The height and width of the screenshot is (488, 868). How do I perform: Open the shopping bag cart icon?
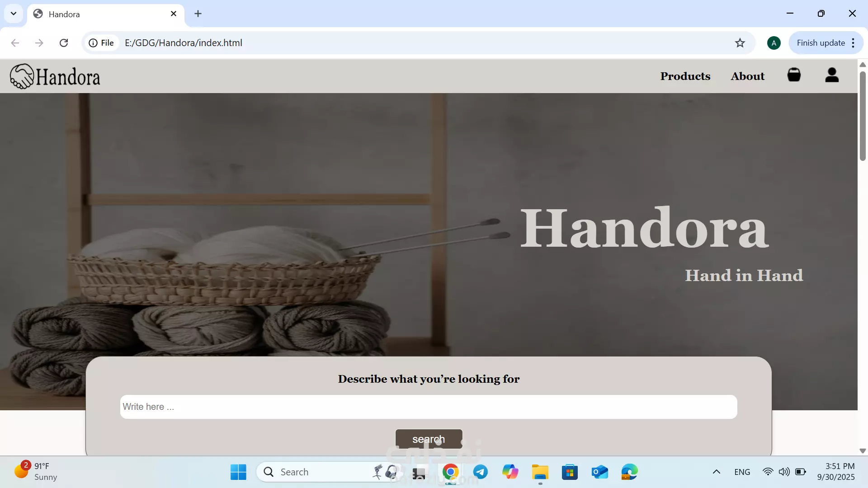tap(794, 75)
